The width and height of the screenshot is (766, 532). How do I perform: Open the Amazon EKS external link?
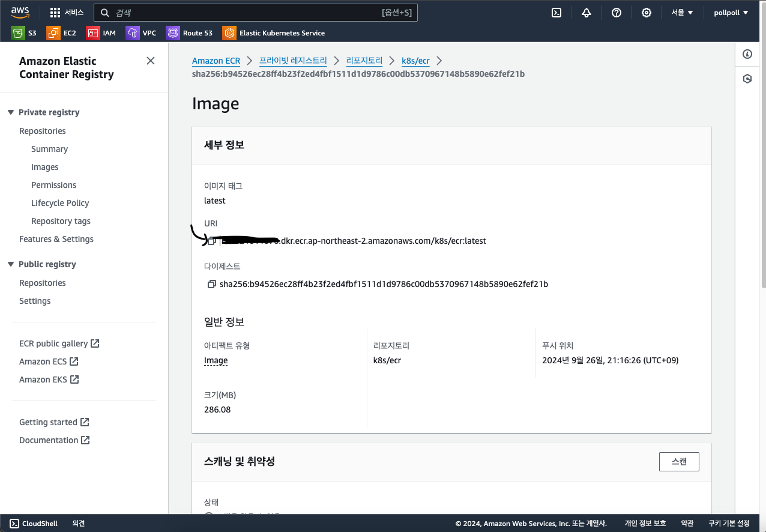[49, 379]
